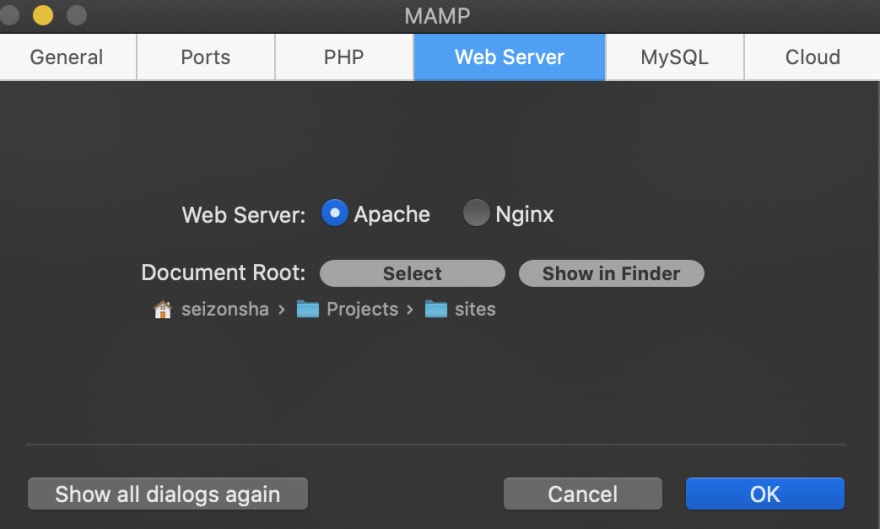Click the seizonsha path label

pos(225,309)
